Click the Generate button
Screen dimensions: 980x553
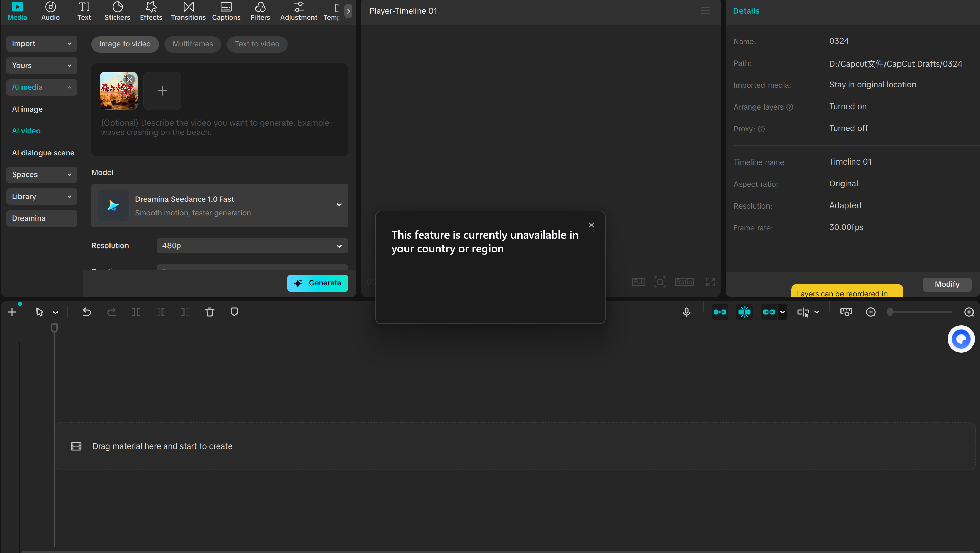(317, 283)
